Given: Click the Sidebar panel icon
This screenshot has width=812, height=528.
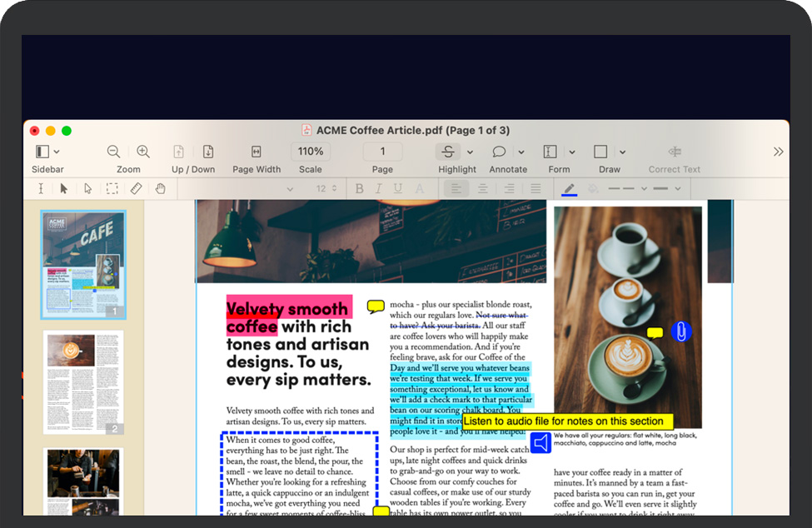Looking at the screenshot, I should pyautogui.click(x=42, y=152).
